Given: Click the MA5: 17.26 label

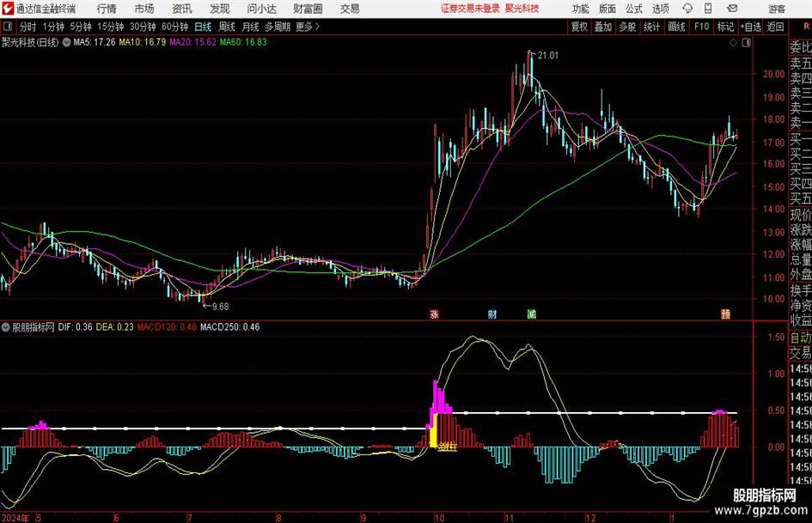Looking at the screenshot, I should click(95, 42).
